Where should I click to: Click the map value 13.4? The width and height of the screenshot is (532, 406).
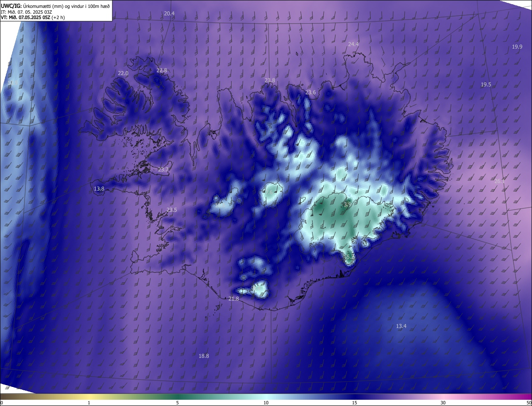coord(401,326)
